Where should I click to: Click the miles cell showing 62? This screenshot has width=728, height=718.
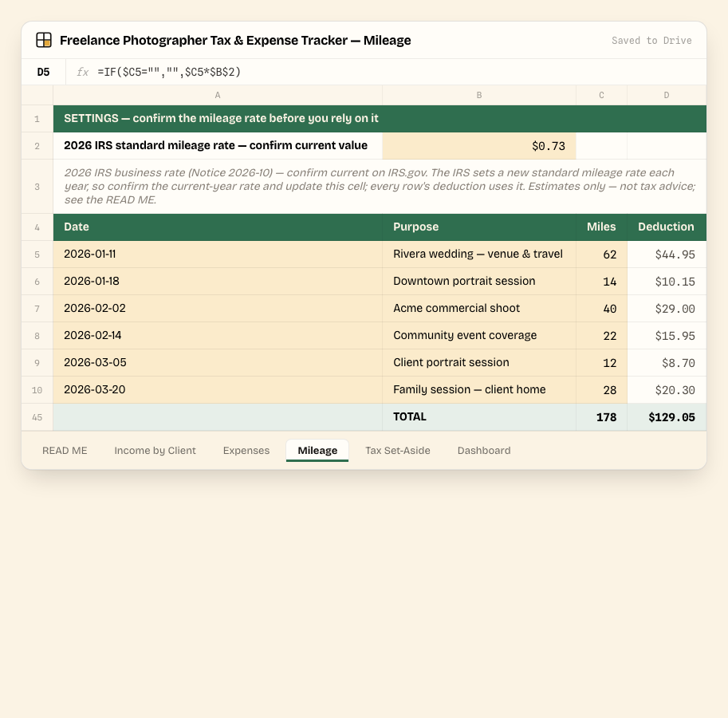pyautogui.click(x=602, y=254)
